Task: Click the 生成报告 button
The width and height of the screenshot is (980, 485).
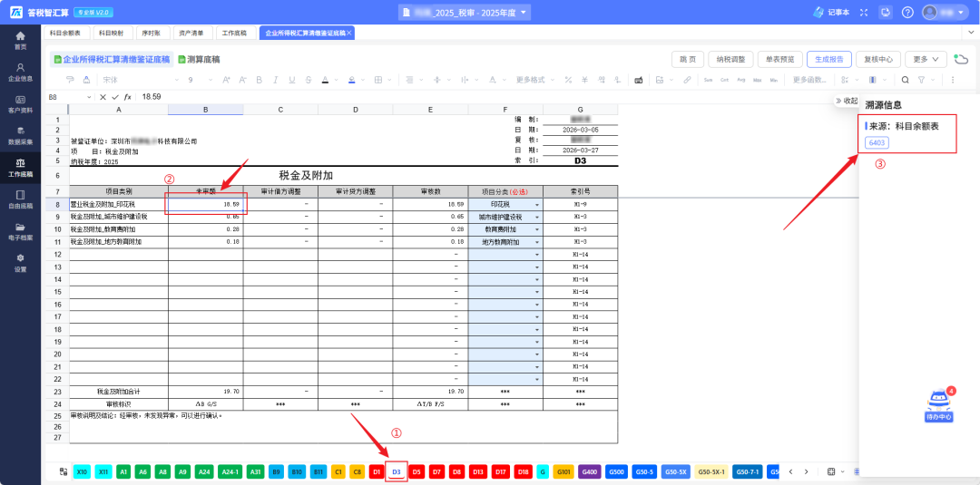Action: click(828, 59)
